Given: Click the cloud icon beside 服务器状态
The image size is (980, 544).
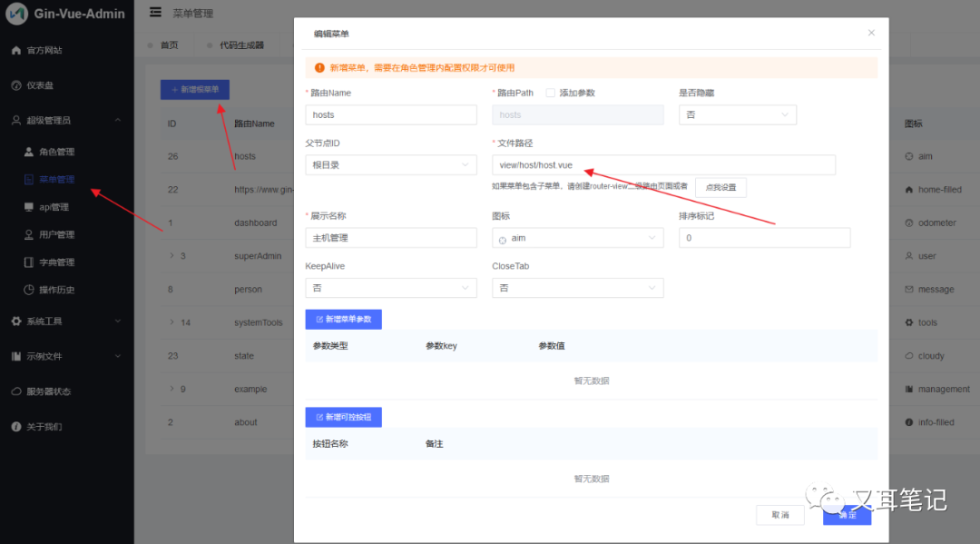Looking at the screenshot, I should (15, 391).
